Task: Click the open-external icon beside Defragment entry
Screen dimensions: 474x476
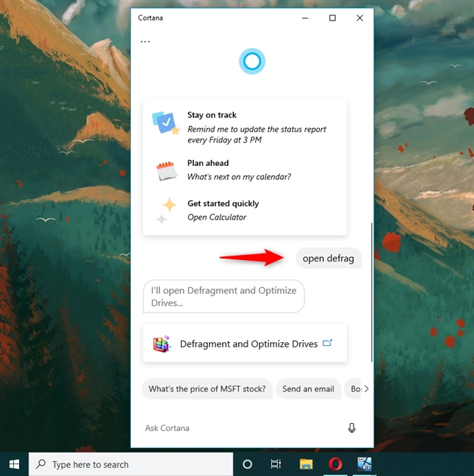Action: click(x=327, y=343)
